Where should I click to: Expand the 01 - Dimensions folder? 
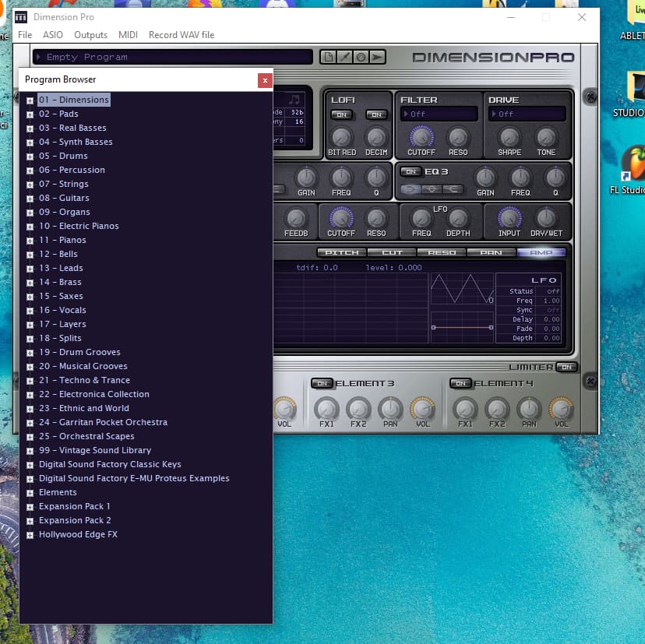tap(30, 100)
